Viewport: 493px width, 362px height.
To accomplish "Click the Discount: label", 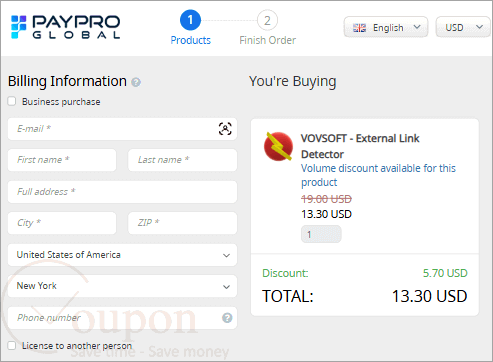I will (x=285, y=273).
